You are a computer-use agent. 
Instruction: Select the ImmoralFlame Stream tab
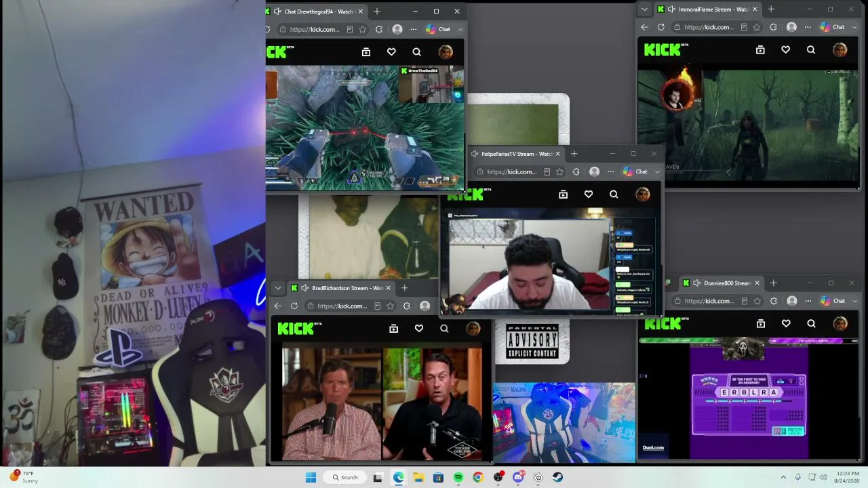707,9
